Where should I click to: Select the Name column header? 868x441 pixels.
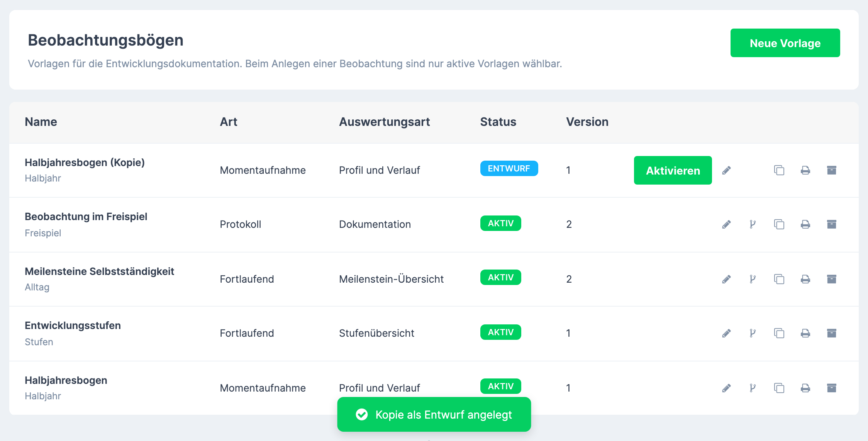point(41,122)
